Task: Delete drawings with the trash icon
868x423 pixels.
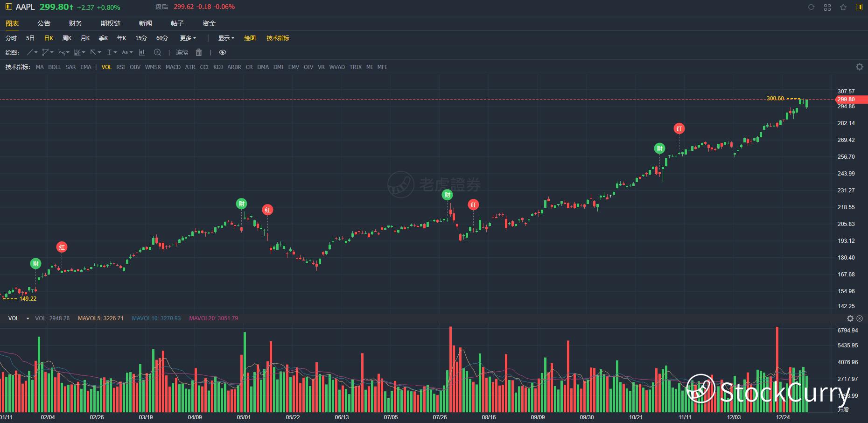Action: coord(199,52)
